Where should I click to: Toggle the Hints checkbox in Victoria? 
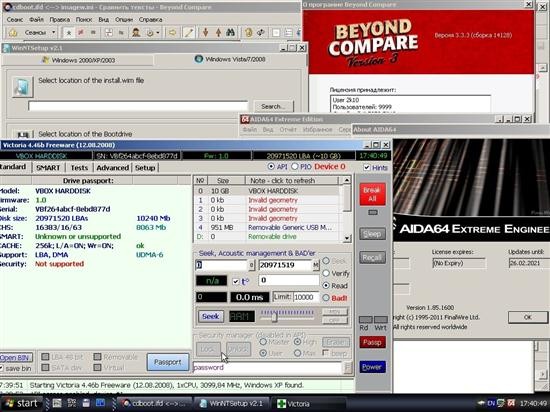(367, 168)
